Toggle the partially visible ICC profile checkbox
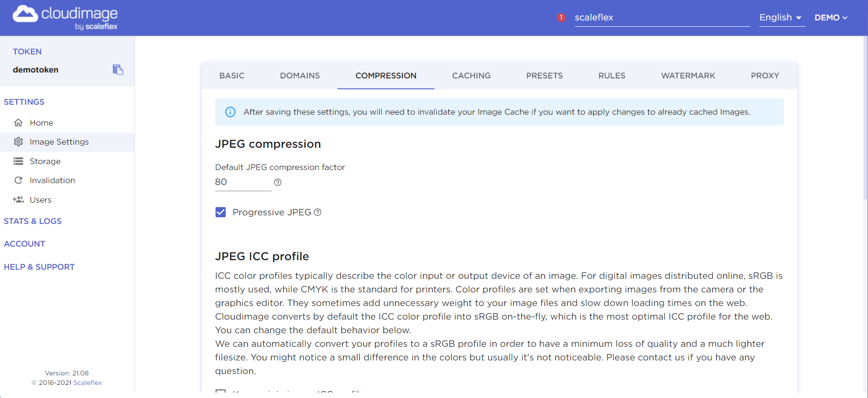The width and height of the screenshot is (868, 398). pos(221,391)
